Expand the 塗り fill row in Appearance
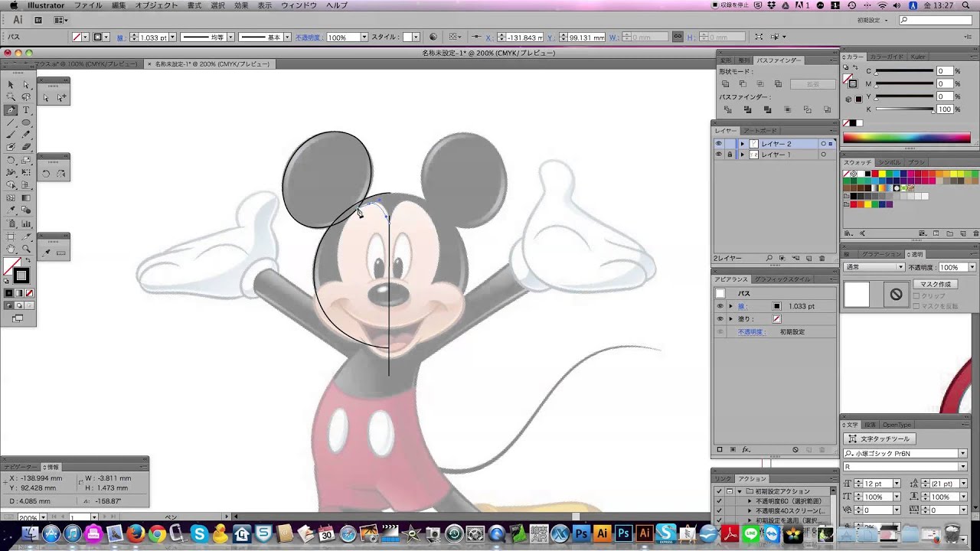Viewport: 980px width, 551px height. (x=730, y=319)
